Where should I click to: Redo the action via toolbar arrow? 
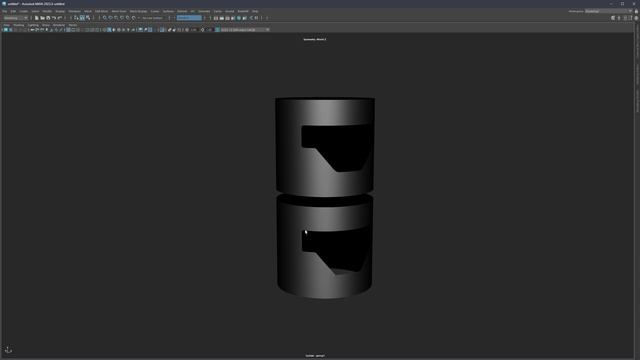60,18
